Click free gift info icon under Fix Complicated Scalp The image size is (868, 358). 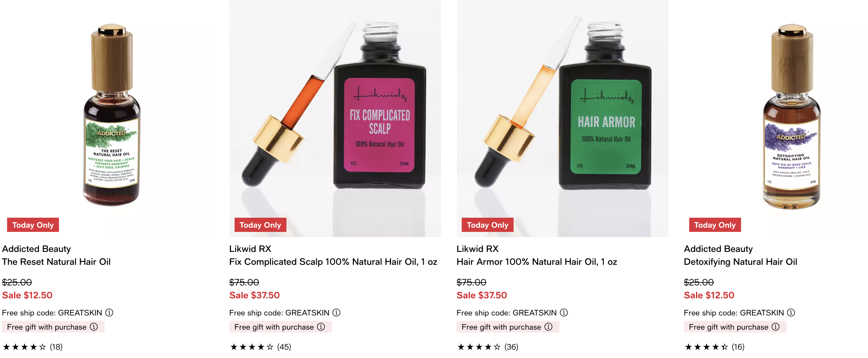(x=321, y=327)
